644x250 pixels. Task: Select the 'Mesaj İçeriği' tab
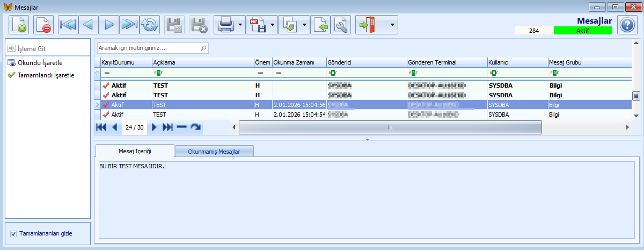coord(135,151)
